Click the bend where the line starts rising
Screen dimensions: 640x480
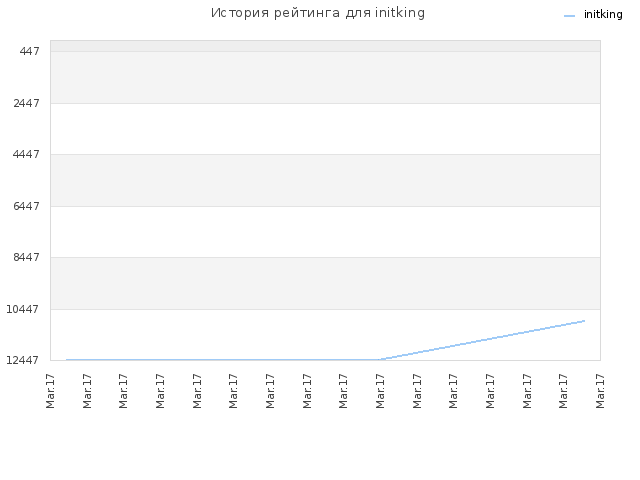(x=380, y=360)
